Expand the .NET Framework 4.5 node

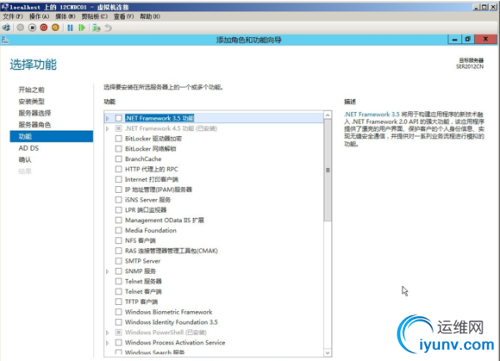[x=107, y=128]
